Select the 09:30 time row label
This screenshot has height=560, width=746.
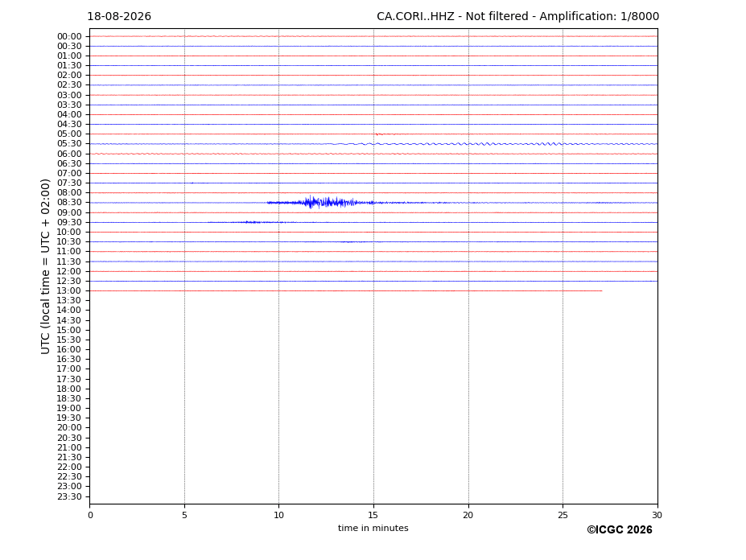pyautogui.click(x=69, y=222)
